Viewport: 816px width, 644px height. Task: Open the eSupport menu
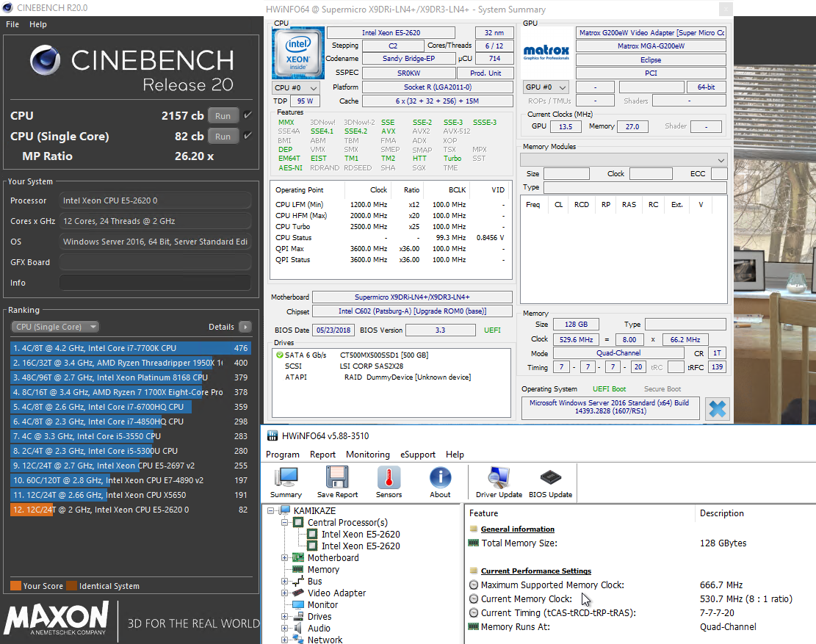point(418,454)
